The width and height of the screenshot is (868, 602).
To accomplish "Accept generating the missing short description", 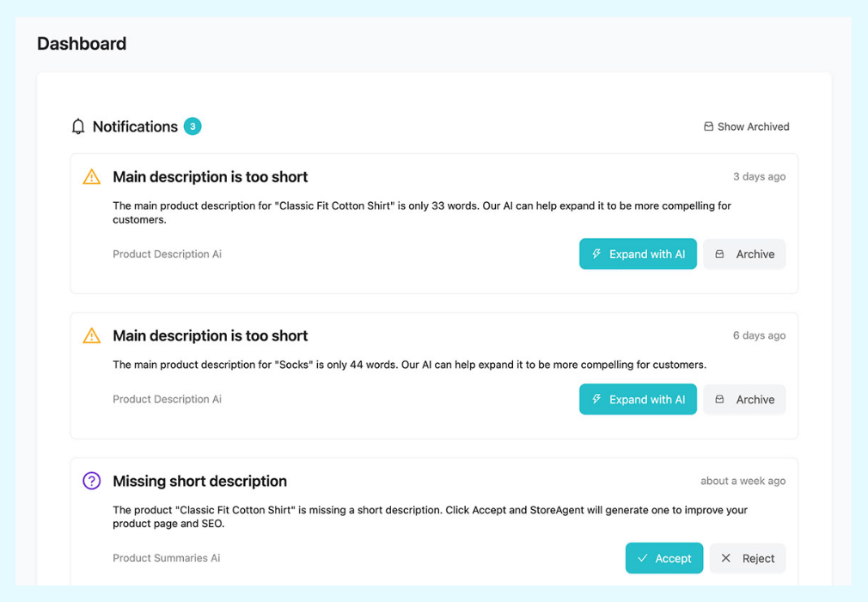I will [x=663, y=558].
